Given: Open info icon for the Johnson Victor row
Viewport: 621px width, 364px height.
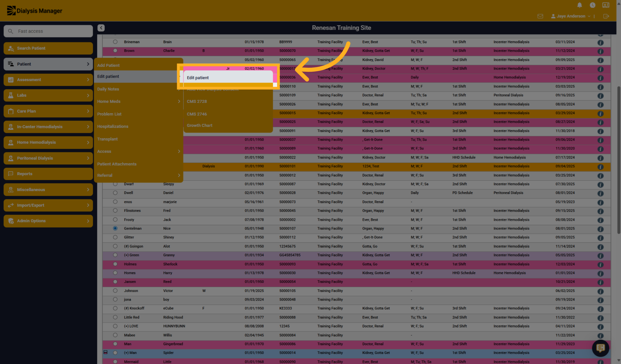Looking at the screenshot, I should click(x=600, y=291).
